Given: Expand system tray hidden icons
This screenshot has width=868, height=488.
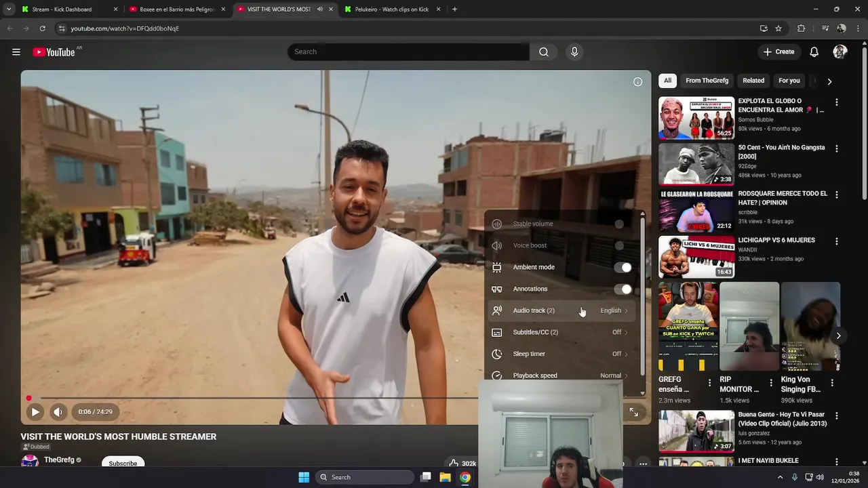Looking at the screenshot, I should (780, 477).
